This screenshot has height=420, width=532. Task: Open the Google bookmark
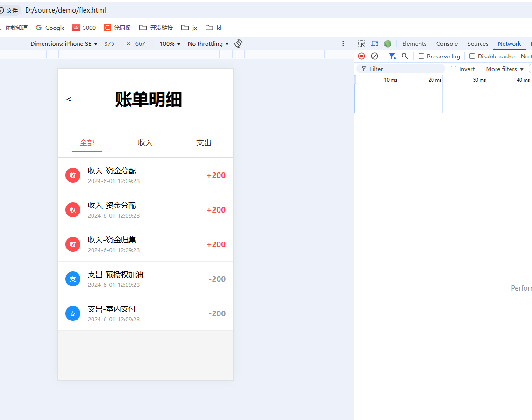point(50,28)
